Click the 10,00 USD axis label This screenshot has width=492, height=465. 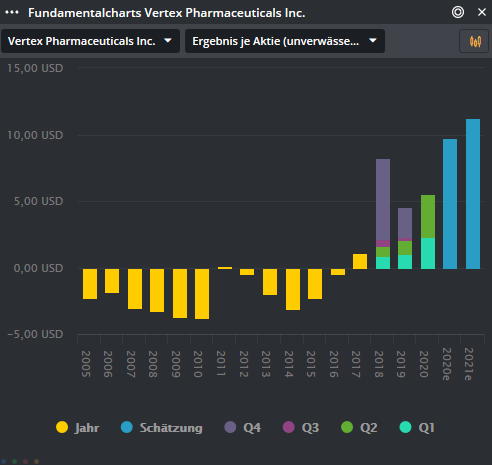(x=35, y=135)
